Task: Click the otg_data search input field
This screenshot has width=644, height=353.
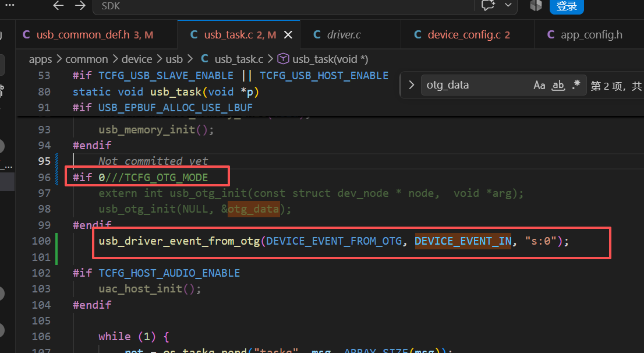Action: coord(476,85)
